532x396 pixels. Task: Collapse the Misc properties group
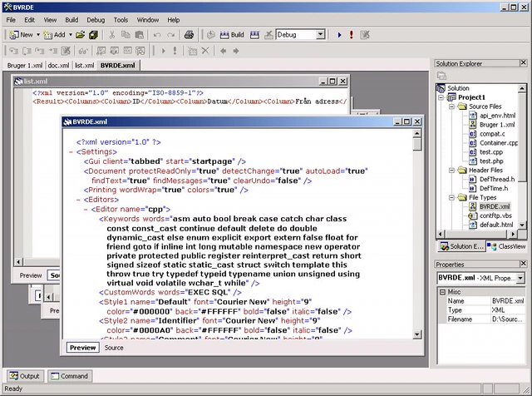pos(442,292)
